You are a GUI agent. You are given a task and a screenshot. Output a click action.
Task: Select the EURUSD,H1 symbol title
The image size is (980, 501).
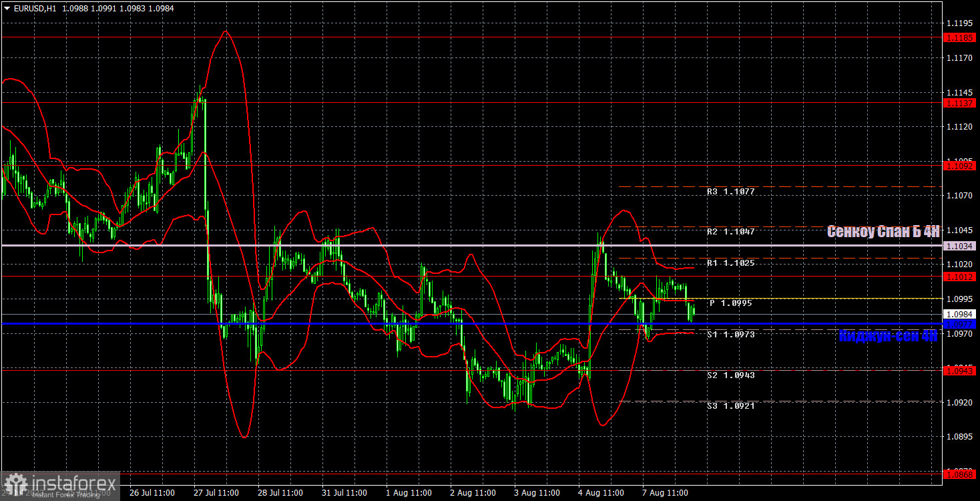click(x=34, y=8)
